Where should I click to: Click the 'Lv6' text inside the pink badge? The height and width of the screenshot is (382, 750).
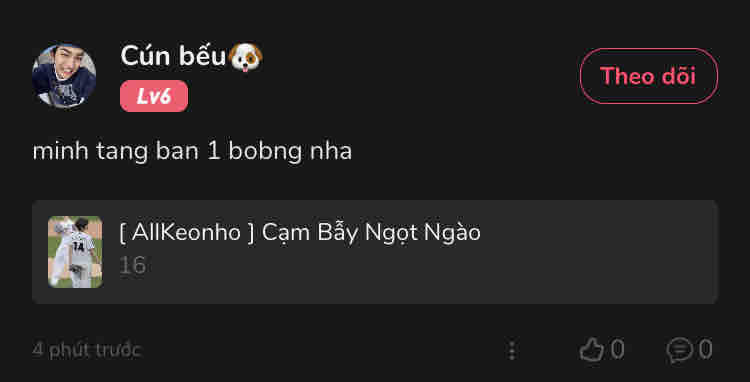[154, 97]
